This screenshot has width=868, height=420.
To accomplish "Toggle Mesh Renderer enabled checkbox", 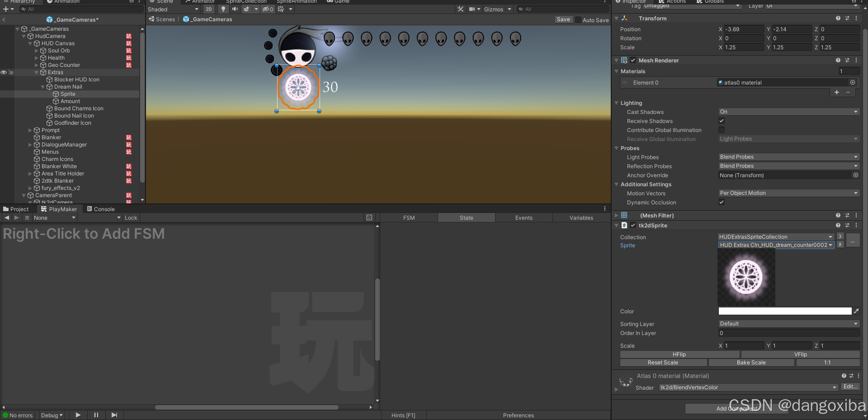I will tap(633, 60).
